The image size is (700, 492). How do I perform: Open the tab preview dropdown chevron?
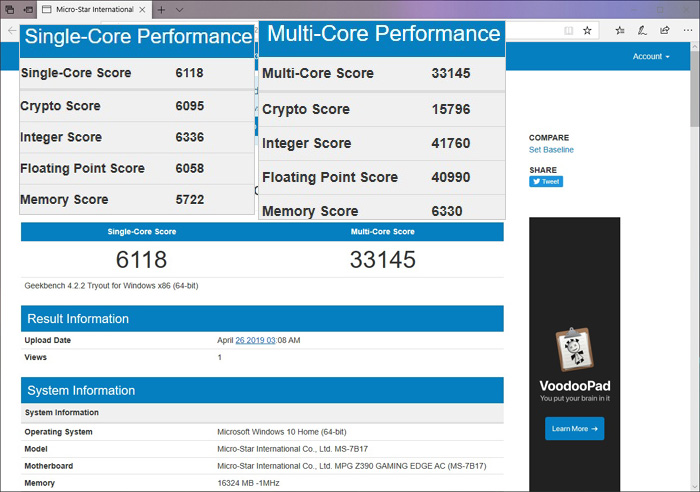pos(179,9)
